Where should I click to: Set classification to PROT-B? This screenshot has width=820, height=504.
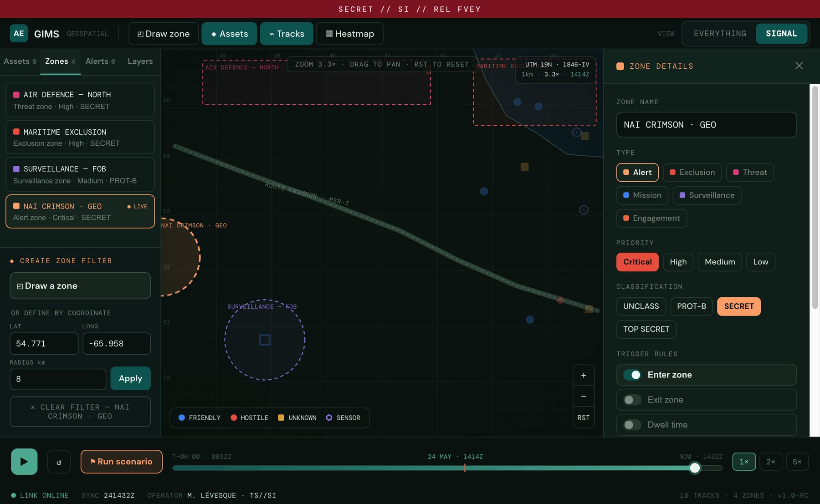tap(692, 306)
